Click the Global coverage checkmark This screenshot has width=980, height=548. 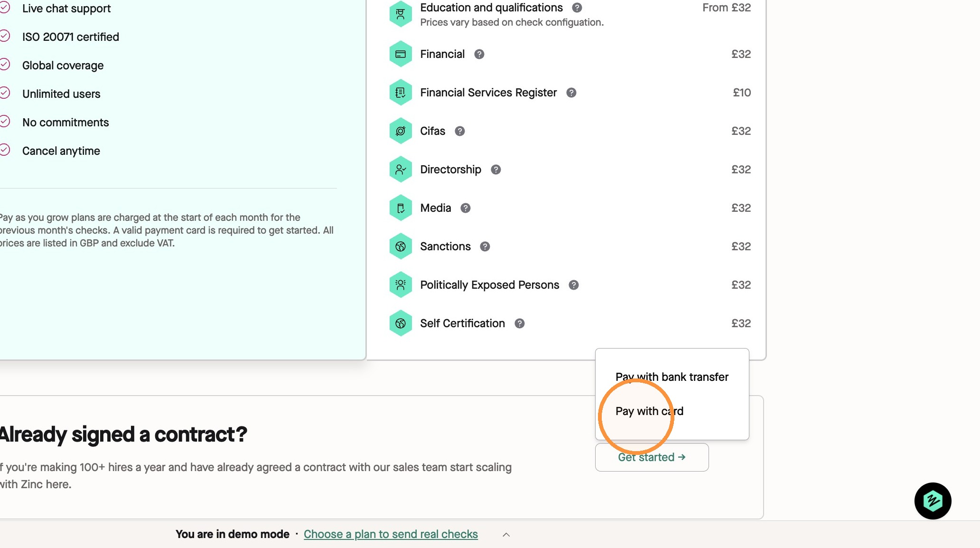pyautogui.click(x=5, y=65)
